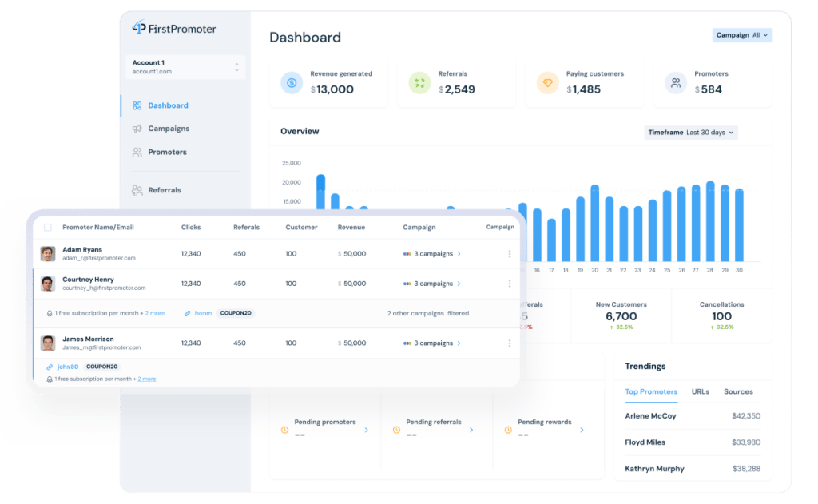Select the Top Promoters tab
818x504 pixels.
(x=651, y=392)
